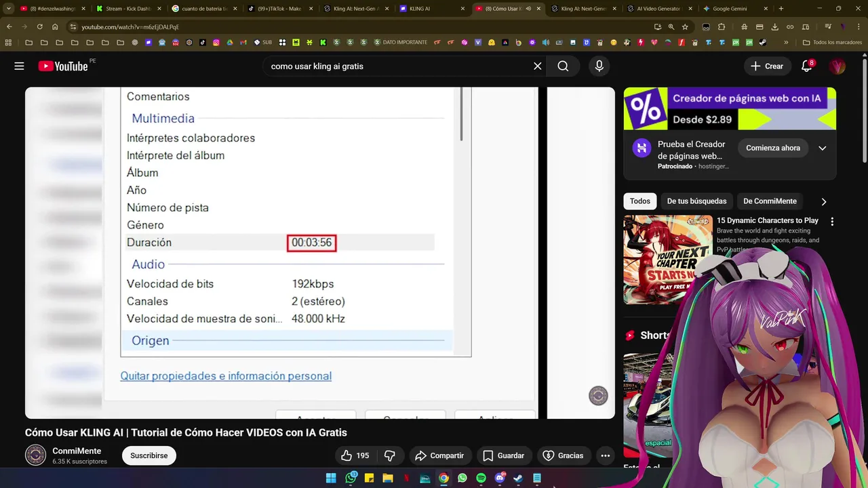This screenshot has height=488, width=868.
Task: Expand the hidden bookmarks overflow arrow
Action: click(786, 42)
